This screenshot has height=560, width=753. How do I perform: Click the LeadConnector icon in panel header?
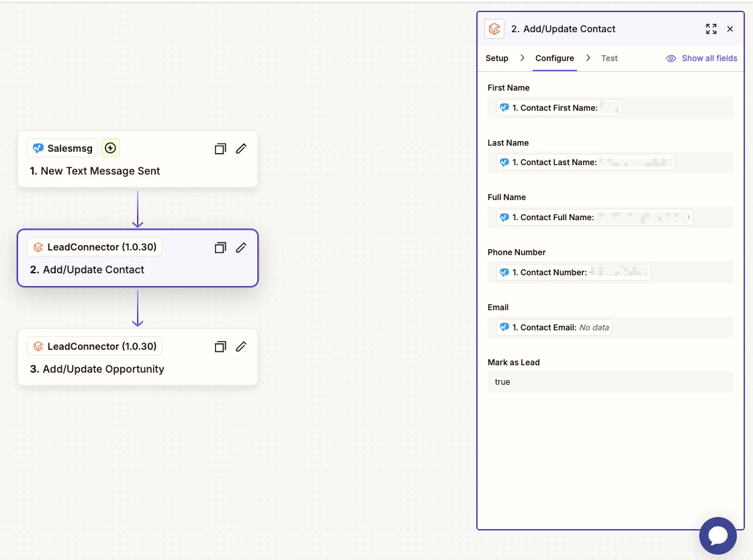pyautogui.click(x=494, y=29)
